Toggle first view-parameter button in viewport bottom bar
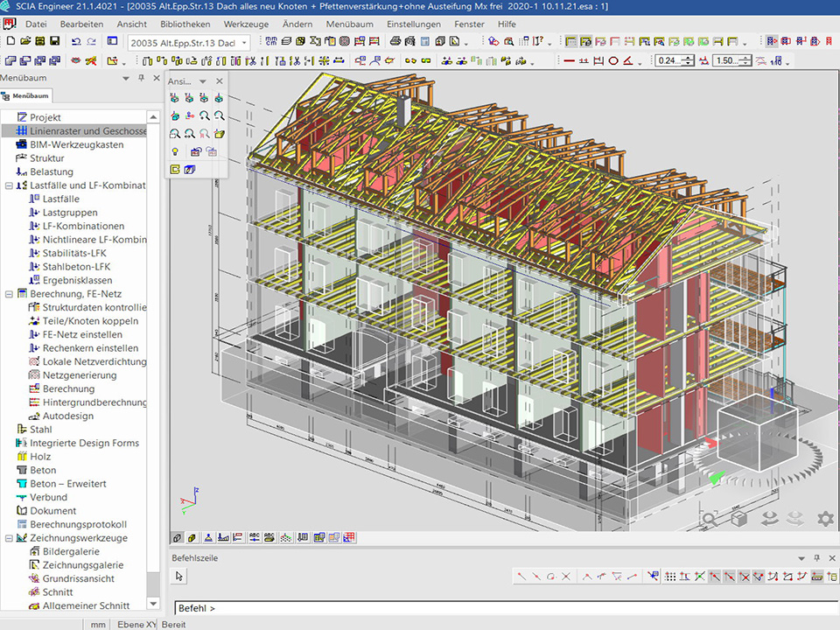840x630 pixels. coord(177,537)
